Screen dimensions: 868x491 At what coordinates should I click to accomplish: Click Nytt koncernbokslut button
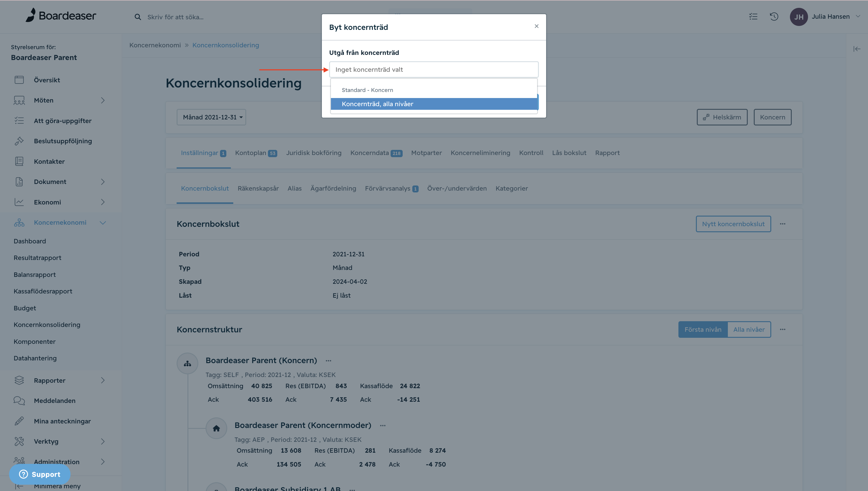coord(733,224)
